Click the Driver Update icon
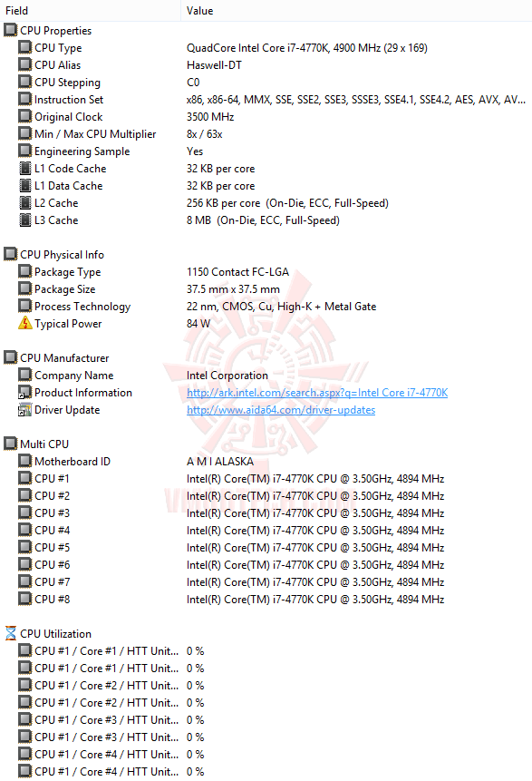 coord(24,409)
